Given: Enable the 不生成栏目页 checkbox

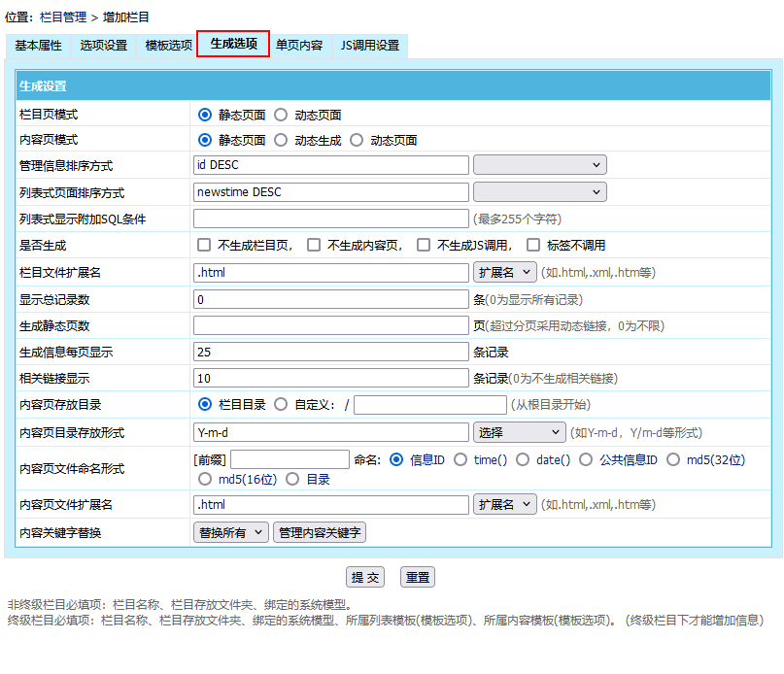Looking at the screenshot, I should (x=204, y=245).
